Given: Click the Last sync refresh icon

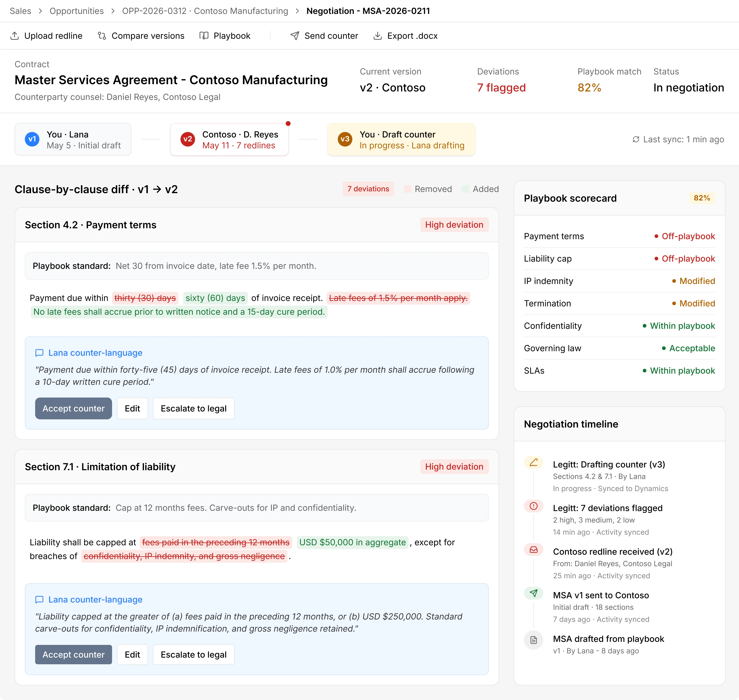Looking at the screenshot, I should [636, 139].
